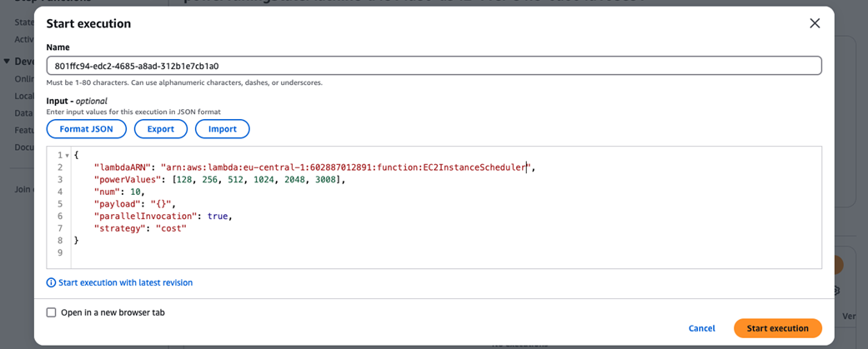
Task: Click the "cost" strategy value
Action: [171, 228]
